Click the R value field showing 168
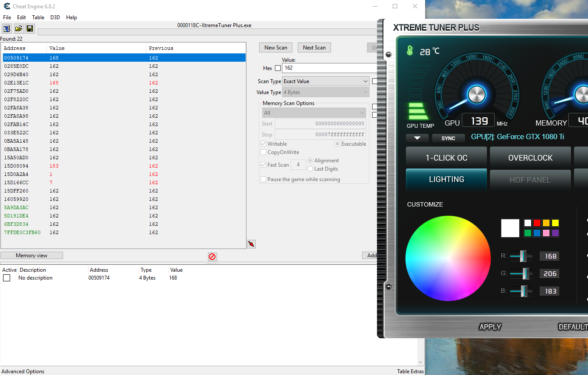Screen dimensions: 588x375 (x=549, y=256)
